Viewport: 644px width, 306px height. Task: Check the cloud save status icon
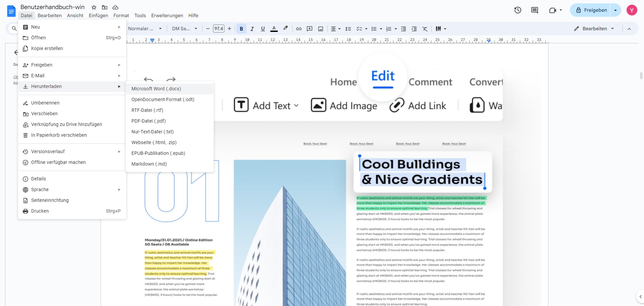pos(115,7)
